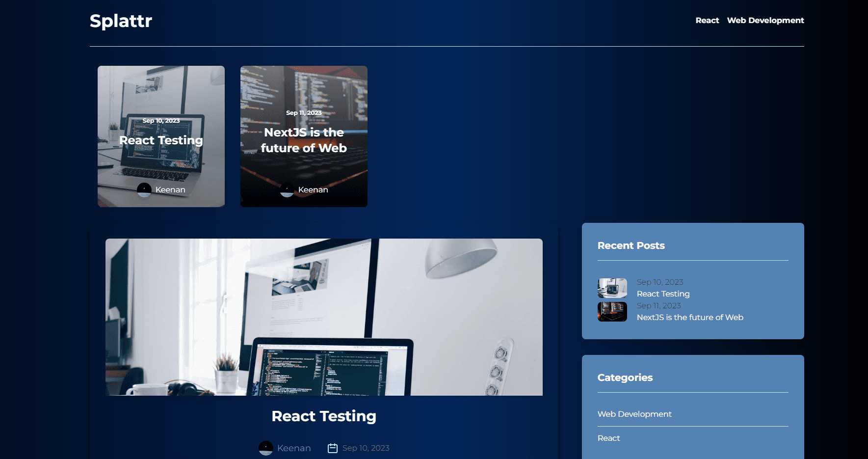Click Keenan's avatar on the React Testing card
Viewport: 868px width, 459px height.
click(x=144, y=189)
